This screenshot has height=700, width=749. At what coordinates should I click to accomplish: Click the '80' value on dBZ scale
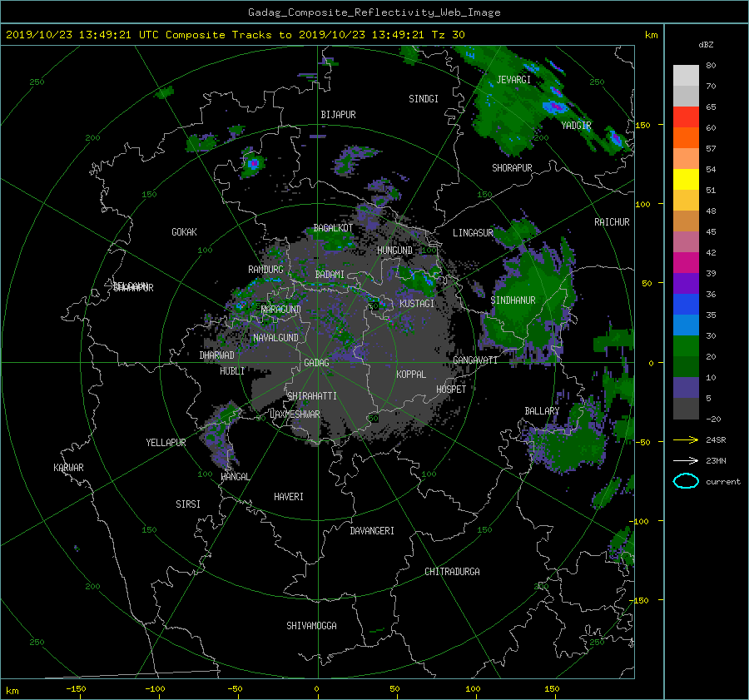711,65
